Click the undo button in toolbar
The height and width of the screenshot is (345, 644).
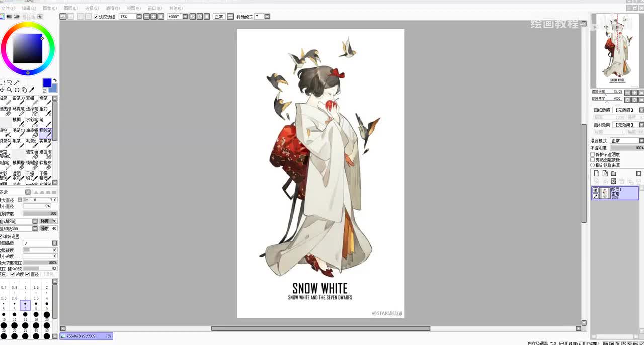click(63, 16)
